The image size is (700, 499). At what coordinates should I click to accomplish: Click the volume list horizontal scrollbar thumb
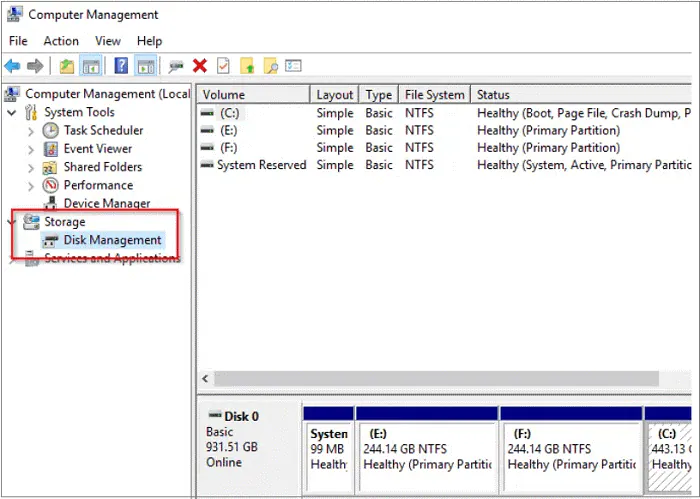[437, 378]
